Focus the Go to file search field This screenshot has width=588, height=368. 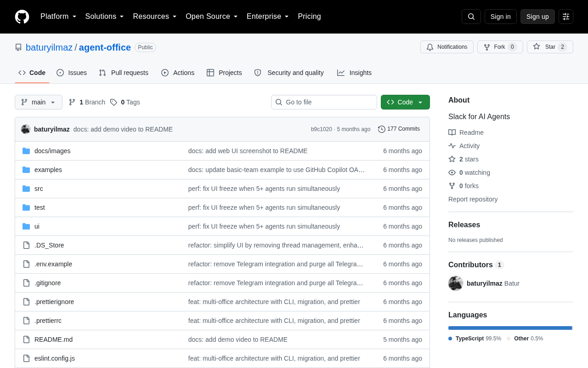click(x=324, y=102)
